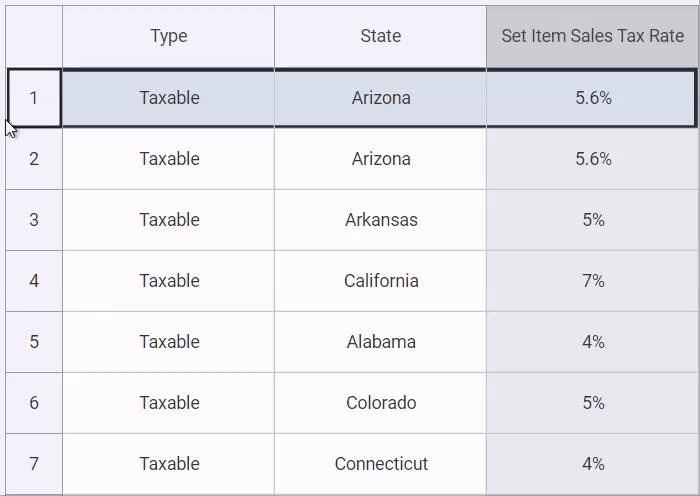Select row number 7 header
This screenshot has width=700, height=496.
[34, 464]
